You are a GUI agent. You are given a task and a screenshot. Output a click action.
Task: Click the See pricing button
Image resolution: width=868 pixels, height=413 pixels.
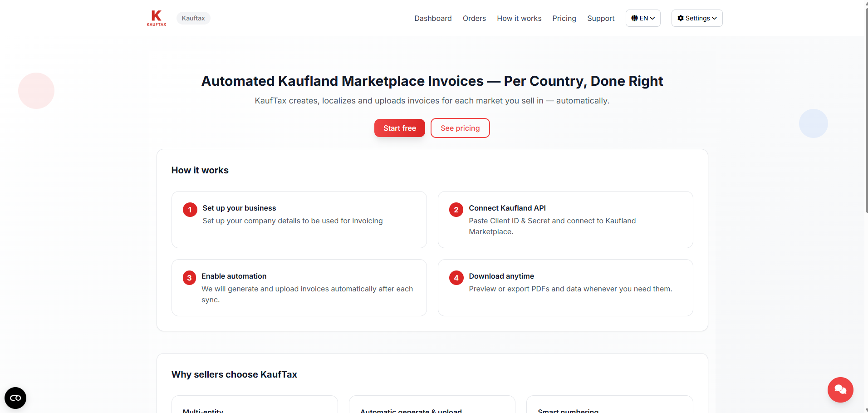pyautogui.click(x=460, y=128)
